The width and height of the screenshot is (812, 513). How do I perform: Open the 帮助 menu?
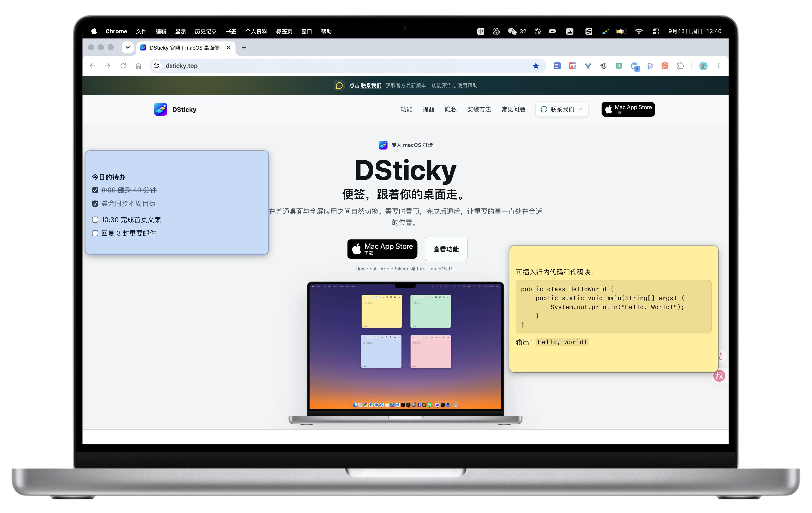(x=327, y=31)
